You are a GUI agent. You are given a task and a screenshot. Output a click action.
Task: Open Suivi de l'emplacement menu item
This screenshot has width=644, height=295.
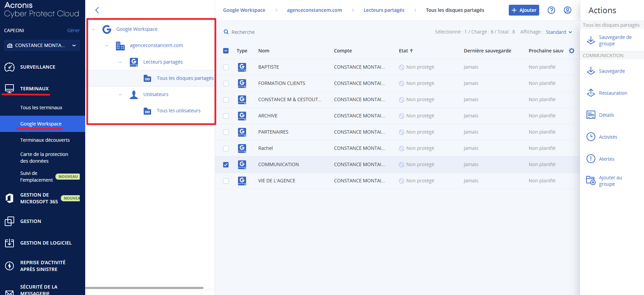coord(37,177)
